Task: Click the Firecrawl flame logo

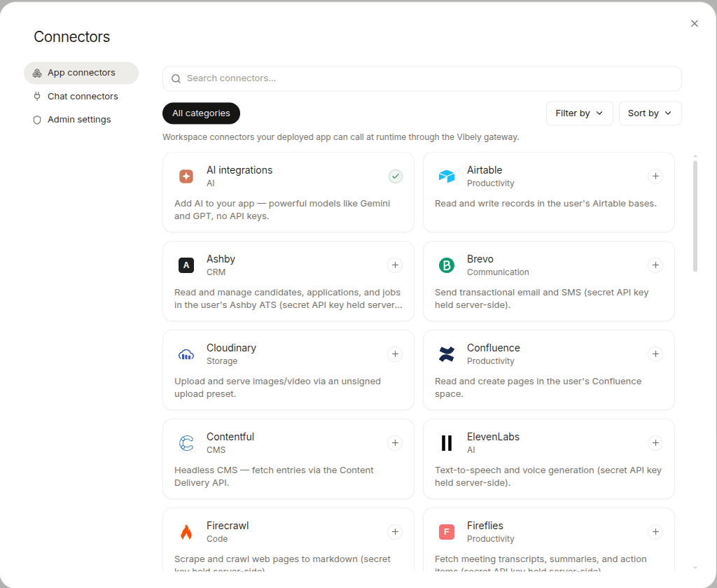Action: tap(186, 532)
